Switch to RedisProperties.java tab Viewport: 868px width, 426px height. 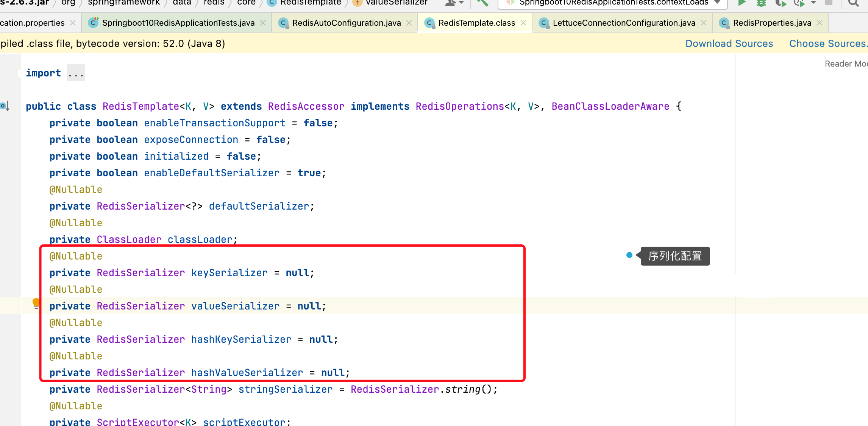coord(772,23)
